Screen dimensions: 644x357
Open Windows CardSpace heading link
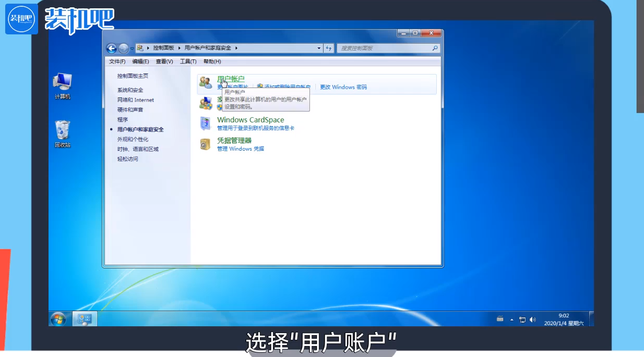251,120
